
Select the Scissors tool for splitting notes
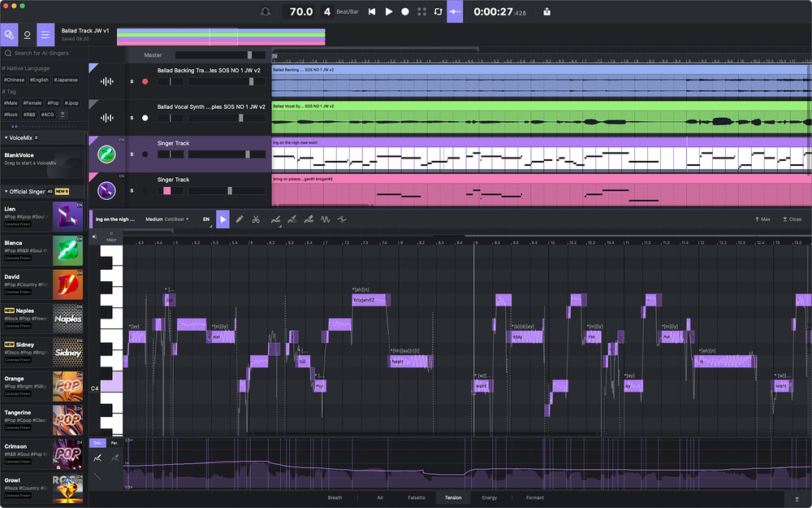tap(257, 219)
